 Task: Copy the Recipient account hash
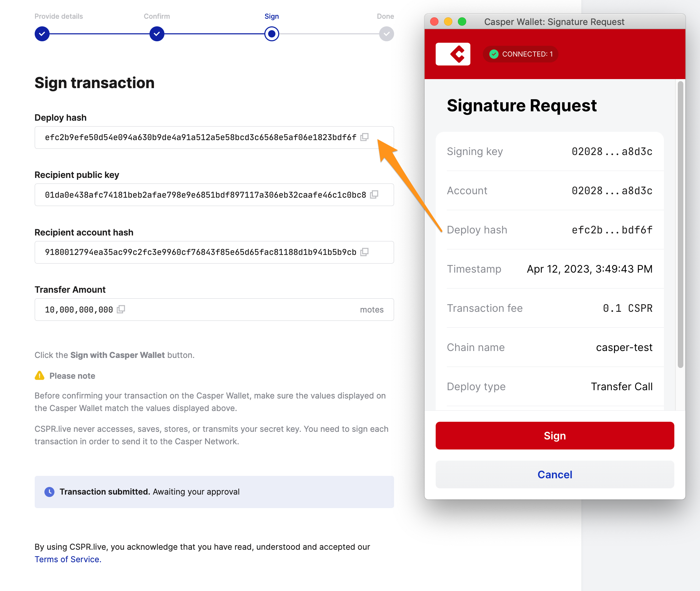point(364,252)
